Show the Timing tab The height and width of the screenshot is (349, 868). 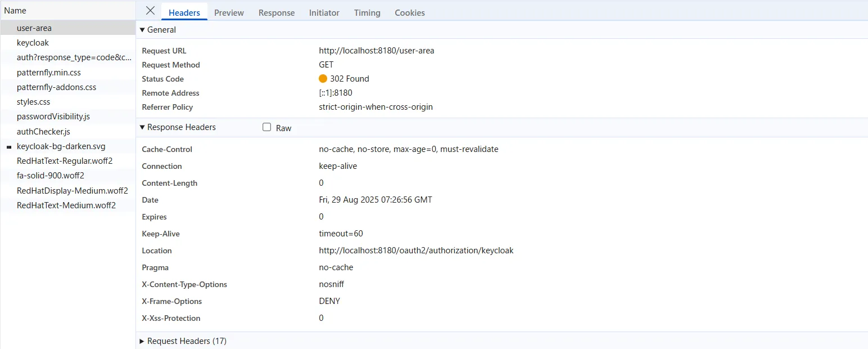click(367, 12)
